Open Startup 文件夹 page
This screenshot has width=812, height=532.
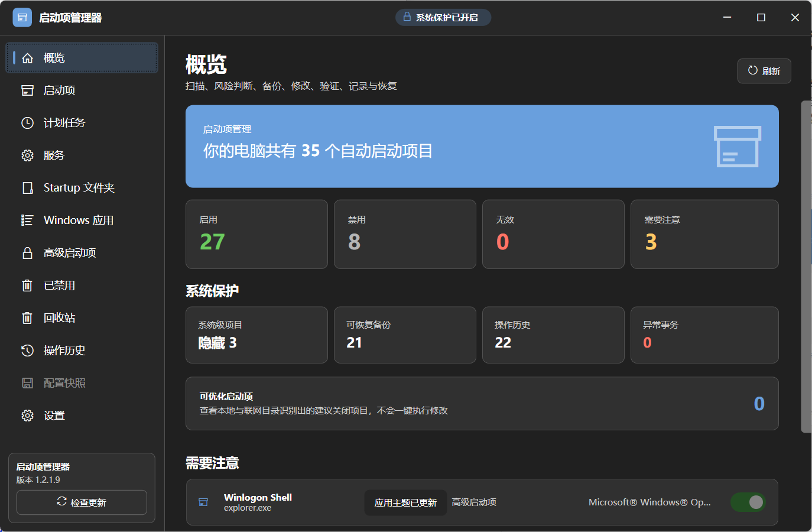click(82, 188)
